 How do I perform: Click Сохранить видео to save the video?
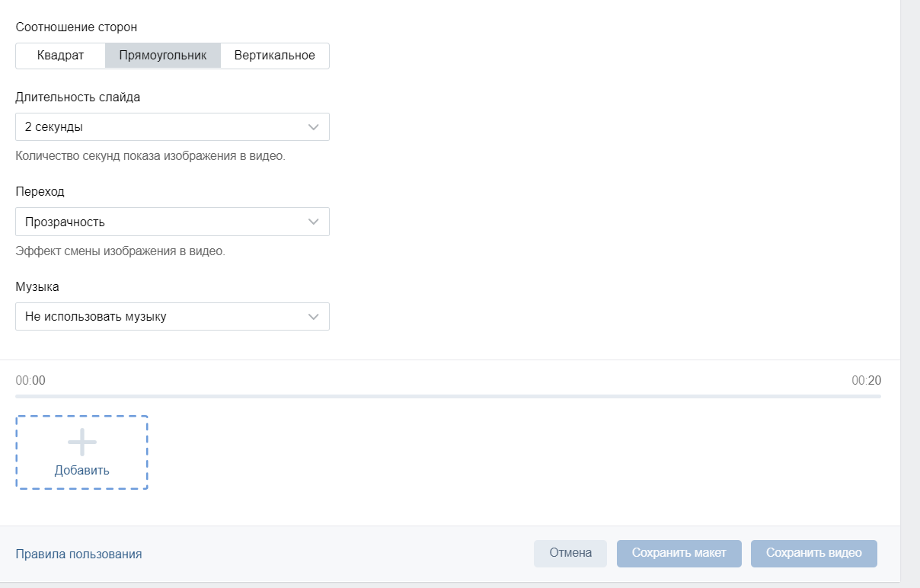813,553
